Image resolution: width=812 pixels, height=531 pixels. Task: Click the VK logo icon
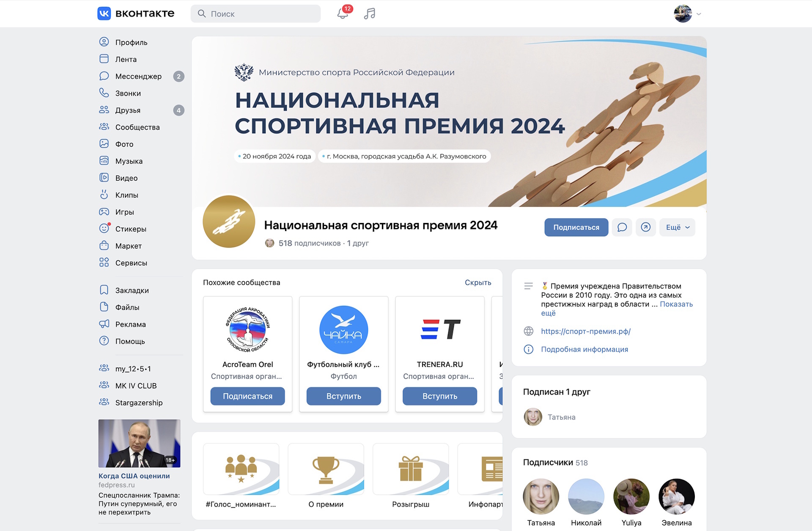tap(104, 14)
